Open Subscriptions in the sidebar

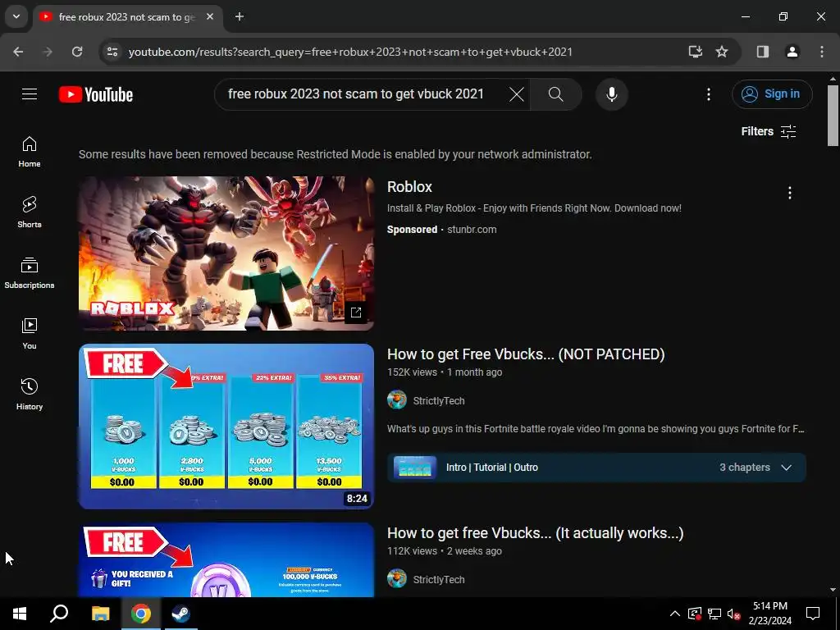(30, 273)
